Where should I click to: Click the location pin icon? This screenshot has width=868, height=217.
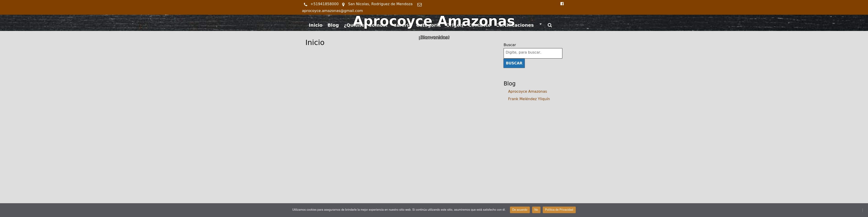pyautogui.click(x=343, y=5)
